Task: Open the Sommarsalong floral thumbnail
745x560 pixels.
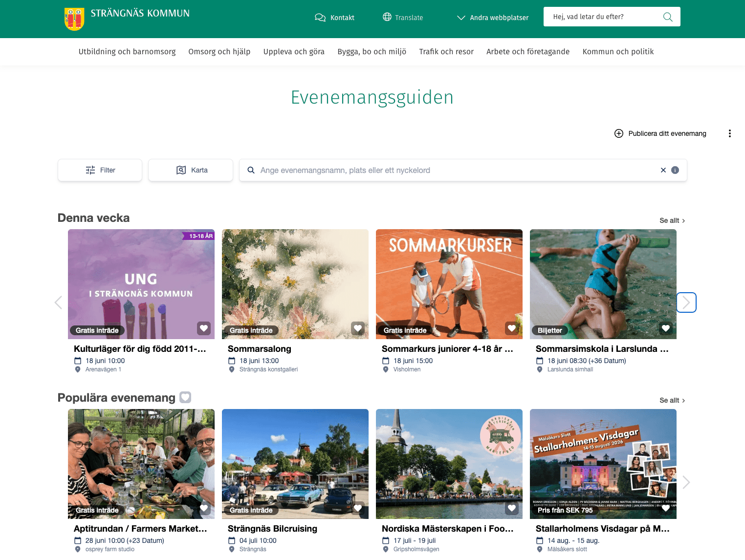Action: tap(295, 284)
